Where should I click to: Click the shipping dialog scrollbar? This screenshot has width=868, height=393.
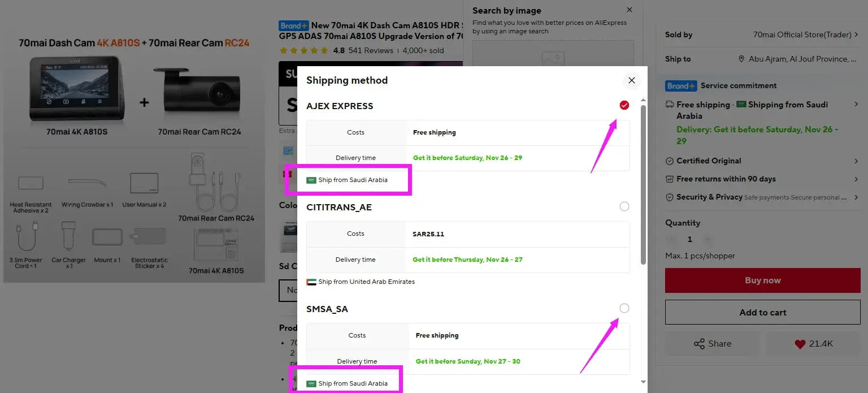[643, 184]
